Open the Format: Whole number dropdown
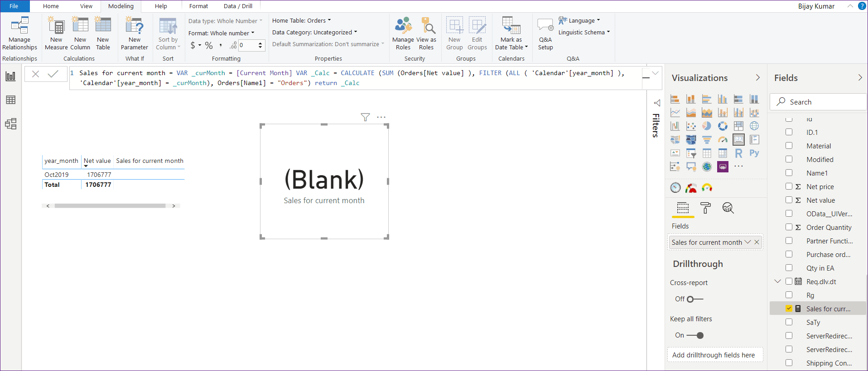The height and width of the screenshot is (371, 868). (222, 33)
